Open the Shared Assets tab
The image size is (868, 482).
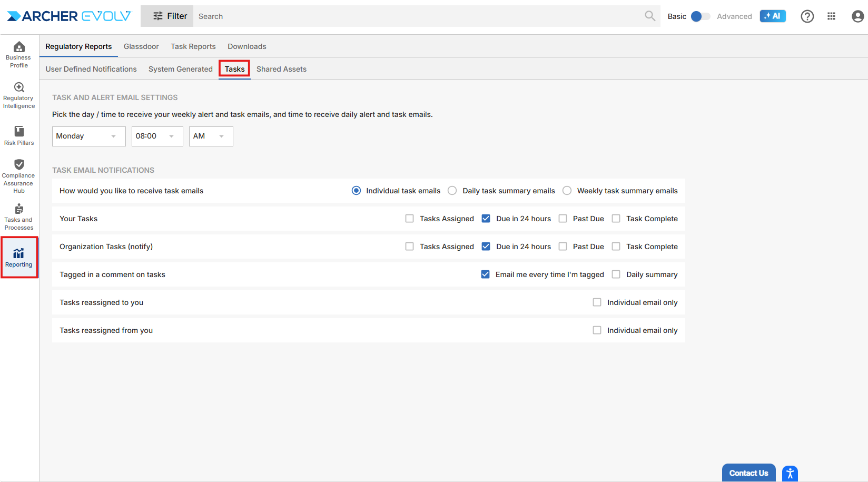(x=281, y=69)
